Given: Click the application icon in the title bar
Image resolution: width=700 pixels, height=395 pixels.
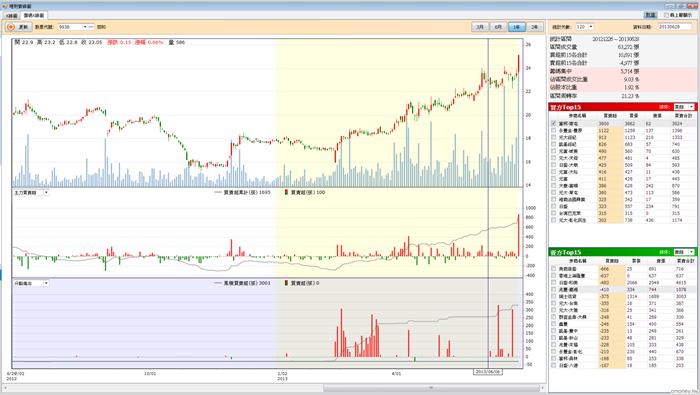Looking at the screenshot, I should pyautogui.click(x=5, y=6).
